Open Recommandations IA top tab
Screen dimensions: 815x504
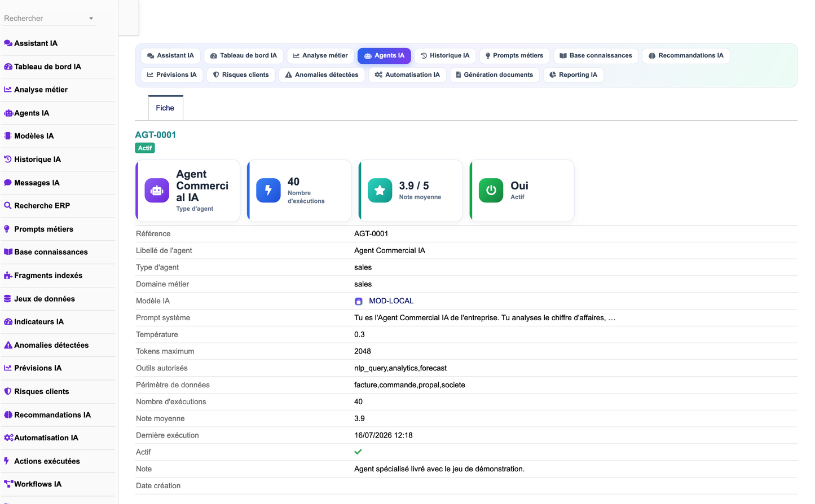pos(686,56)
